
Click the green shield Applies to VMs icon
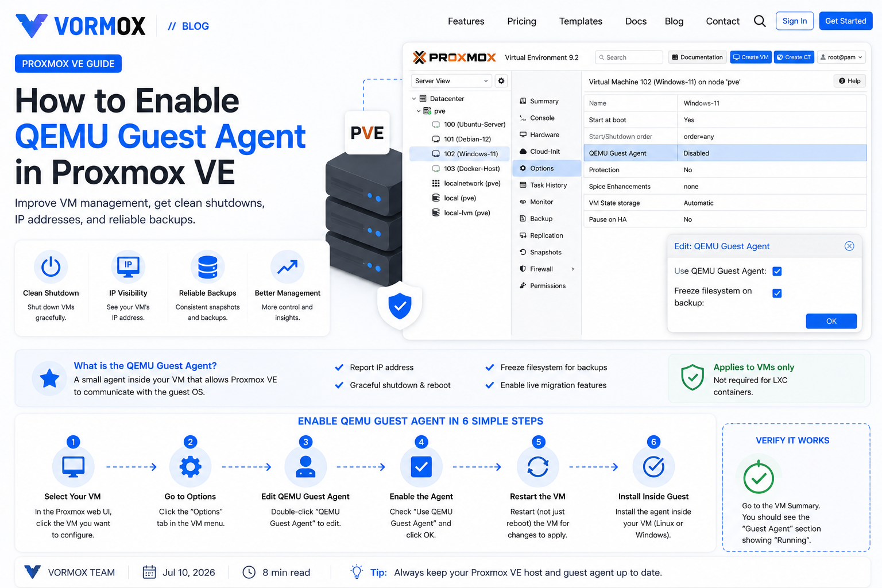point(693,377)
